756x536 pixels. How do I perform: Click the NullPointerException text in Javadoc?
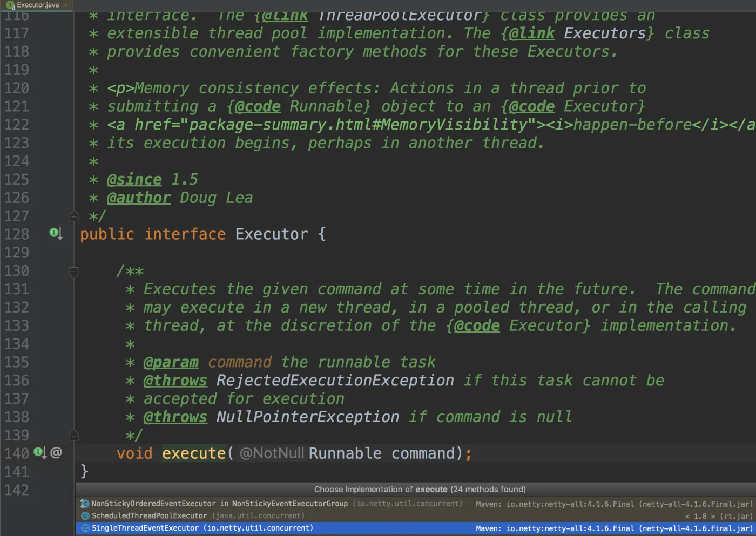coord(308,417)
